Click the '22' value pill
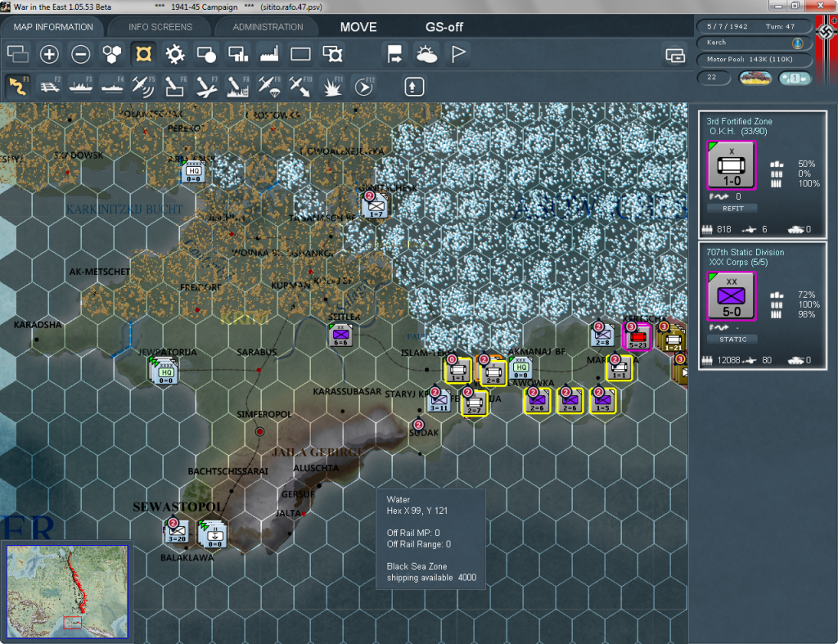Image resolution: width=838 pixels, height=644 pixels. click(714, 78)
